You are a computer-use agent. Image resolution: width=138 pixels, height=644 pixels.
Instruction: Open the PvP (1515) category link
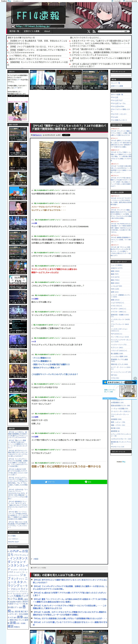click(x=115, y=333)
